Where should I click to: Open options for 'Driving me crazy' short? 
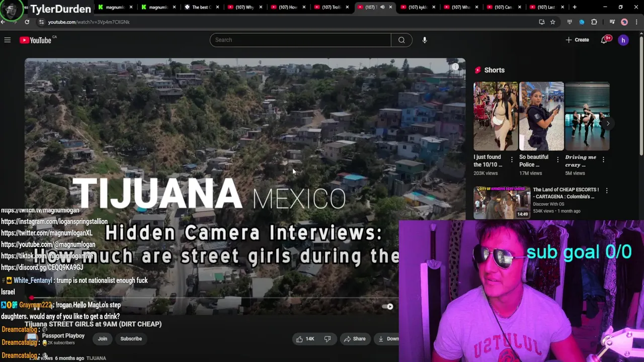coord(603,159)
